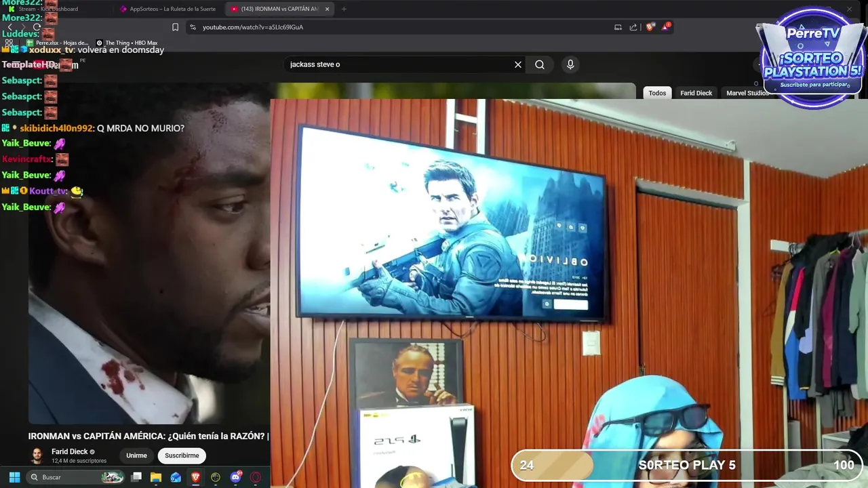Open the Farid Dieck channel avatar
The image size is (868, 488).
tap(37, 455)
